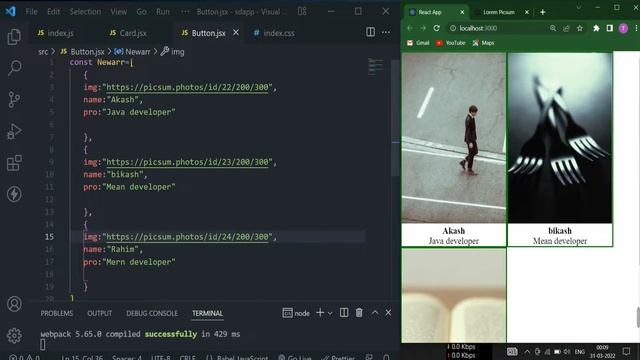
Task: Open the browser Extensions puzzle icon
Action: click(x=596, y=28)
